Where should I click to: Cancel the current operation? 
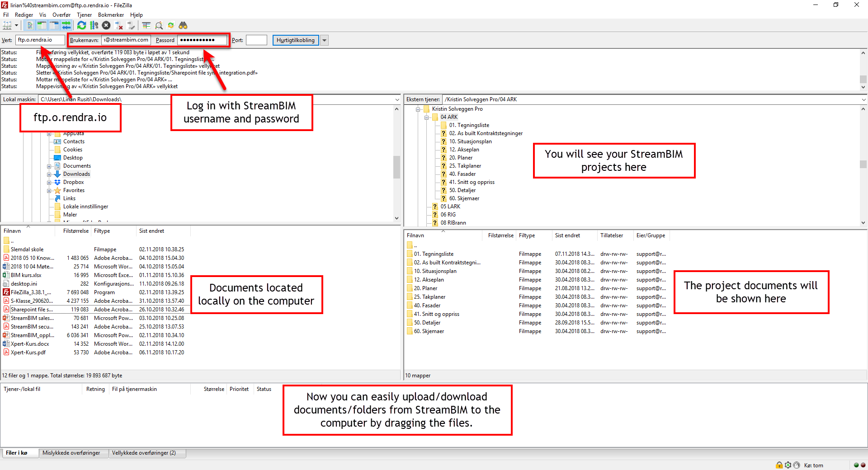pos(106,25)
